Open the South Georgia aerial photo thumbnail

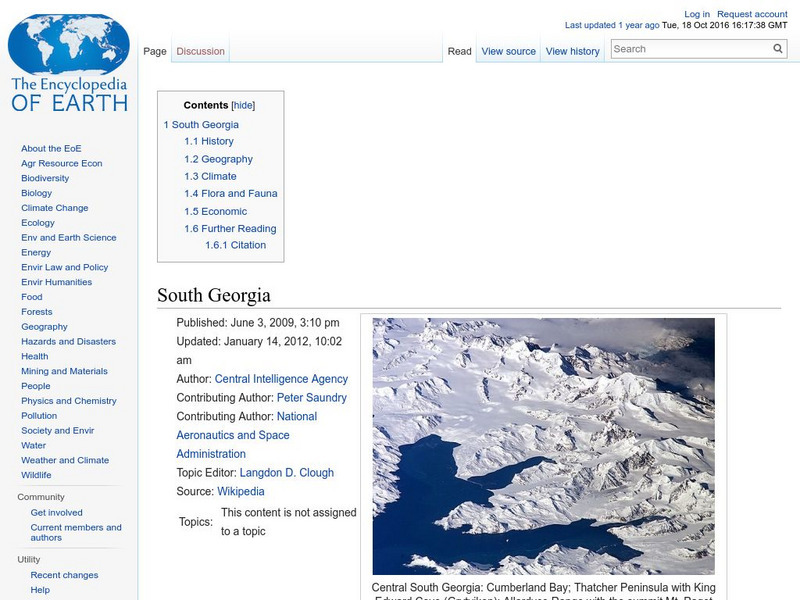tap(543, 446)
